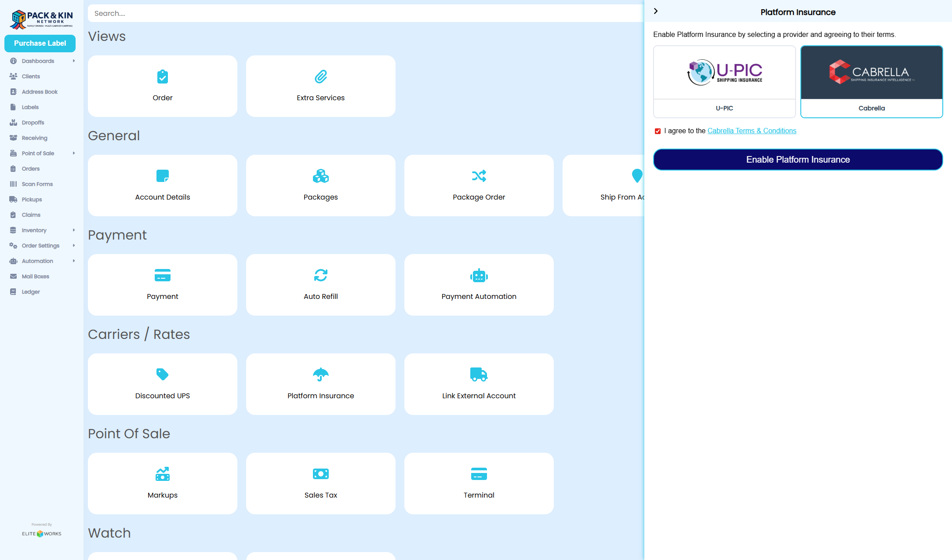
Task: Click the Auto Refill sync icon
Action: coord(321,275)
